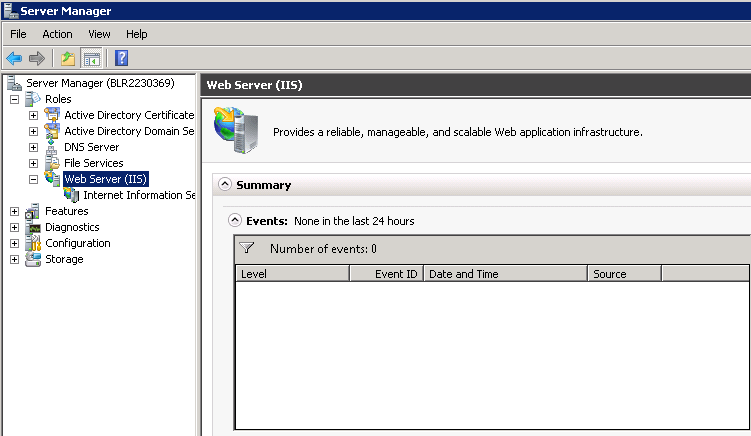Click 'None in the last 24 hours' text

click(354, 221)
